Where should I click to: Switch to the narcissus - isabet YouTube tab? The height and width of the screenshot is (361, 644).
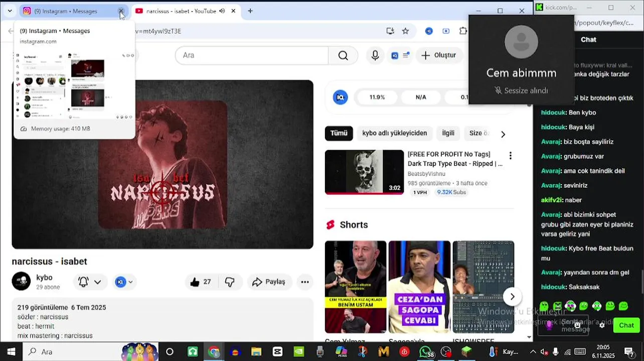181,11
